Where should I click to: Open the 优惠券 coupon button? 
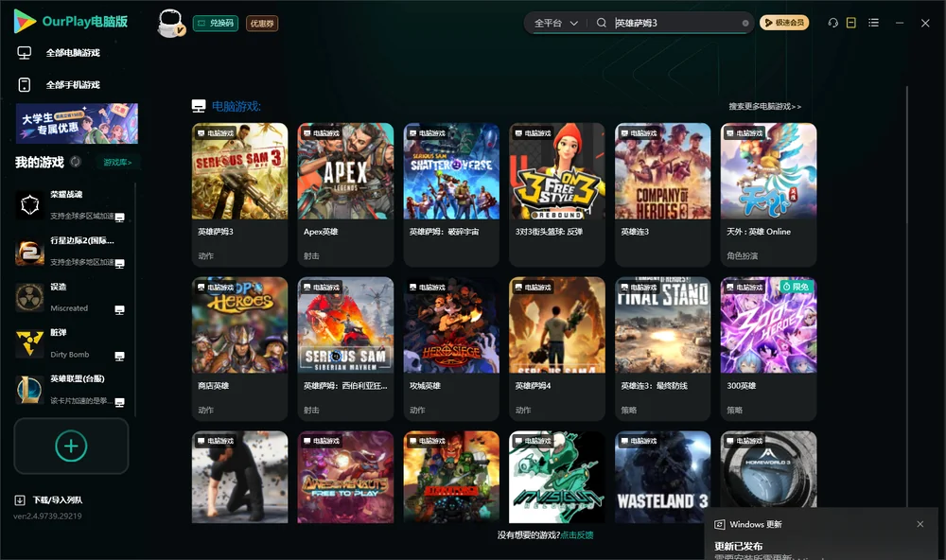coord(262,23)
